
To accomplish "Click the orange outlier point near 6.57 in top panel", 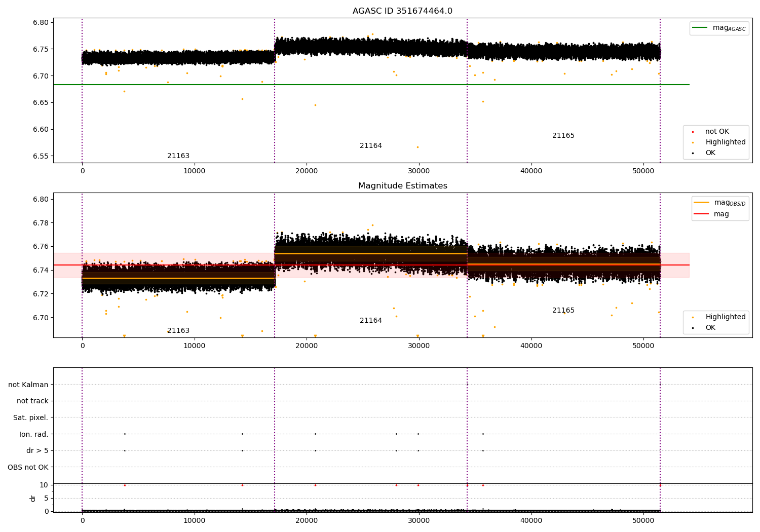I will (417, 147).
